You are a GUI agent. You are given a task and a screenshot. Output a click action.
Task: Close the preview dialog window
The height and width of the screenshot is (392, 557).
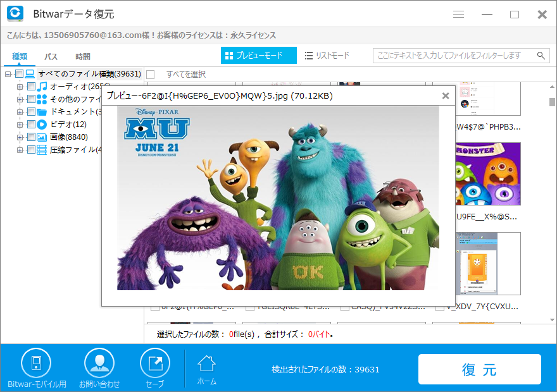(x=446, y=95)
